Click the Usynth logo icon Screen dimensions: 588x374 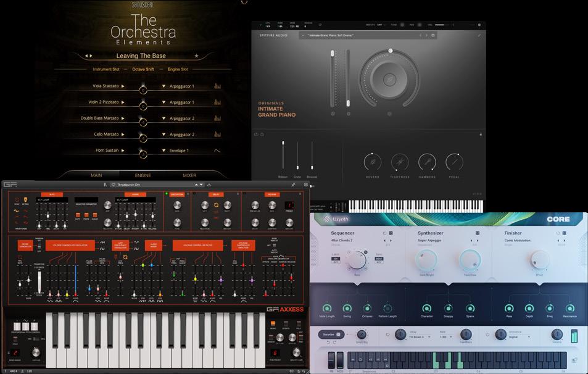(327, 219)
